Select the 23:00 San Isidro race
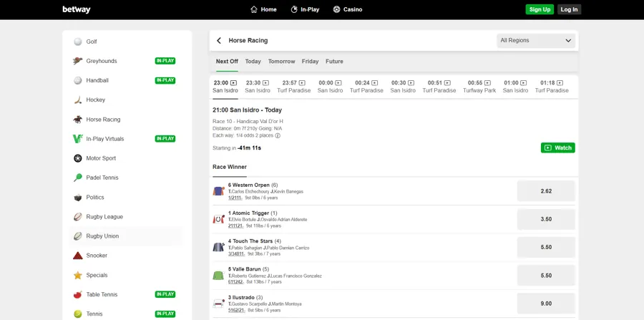This screenshot has width=644, height=320. coord(225,87)
